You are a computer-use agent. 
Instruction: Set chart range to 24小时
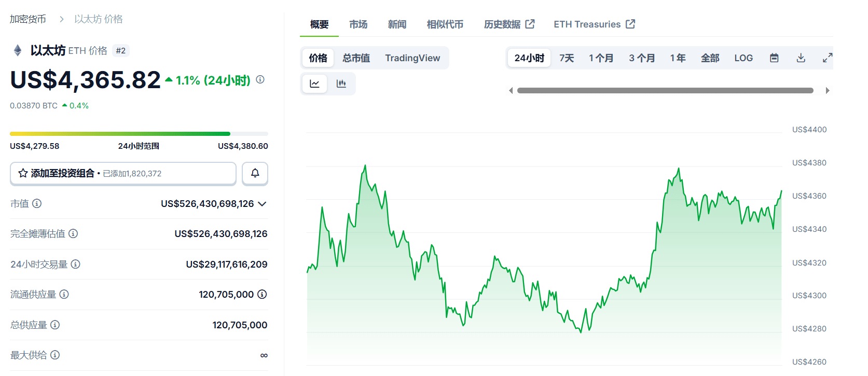click(x=529, y=58)
